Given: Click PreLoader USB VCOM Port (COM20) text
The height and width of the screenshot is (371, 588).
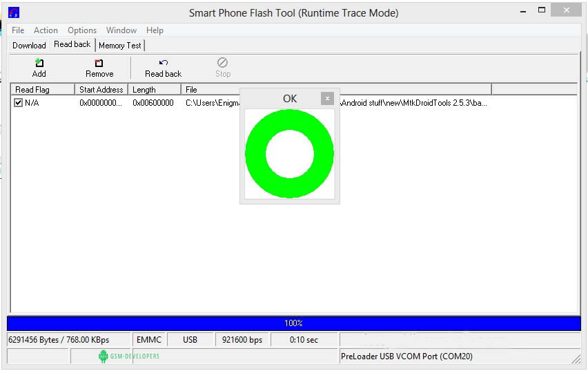Looking at the screenshot, I should [406, 356].
